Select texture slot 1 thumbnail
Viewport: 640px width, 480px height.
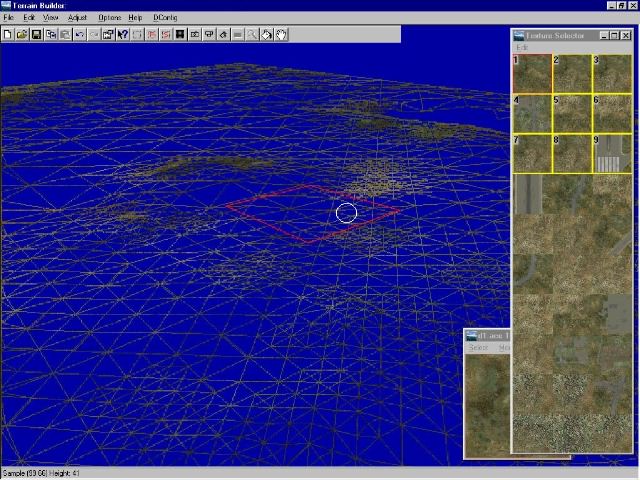coord(532,74)
